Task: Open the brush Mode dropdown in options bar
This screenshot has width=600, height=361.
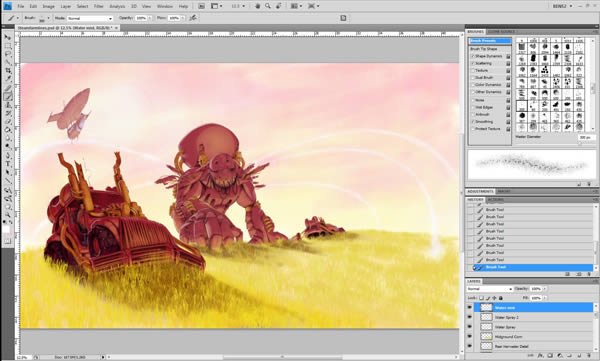Action: click(x=90, y=18)
